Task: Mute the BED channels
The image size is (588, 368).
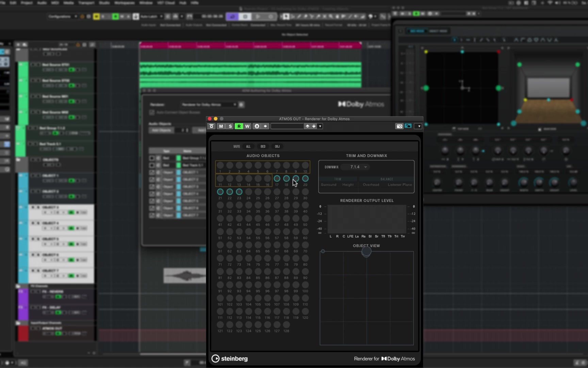Action: (x=263, y=147)
